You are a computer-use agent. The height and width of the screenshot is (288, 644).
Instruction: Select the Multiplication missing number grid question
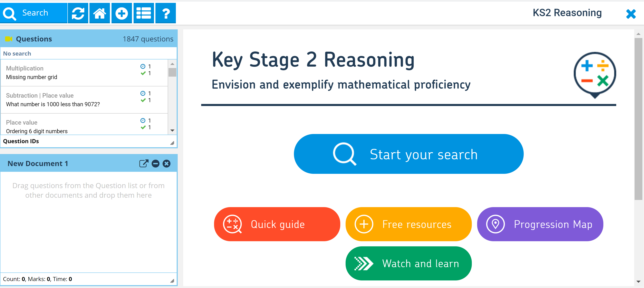(x=73, y=73)
